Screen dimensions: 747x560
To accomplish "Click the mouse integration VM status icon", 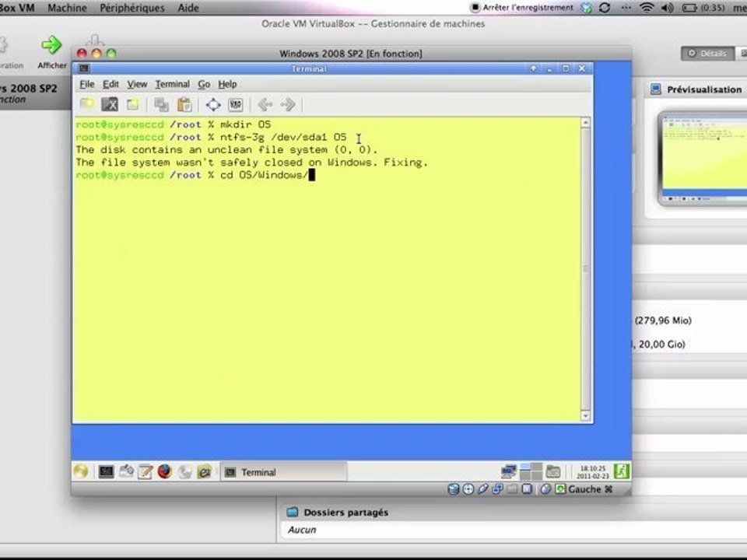I will click(546, 489).
